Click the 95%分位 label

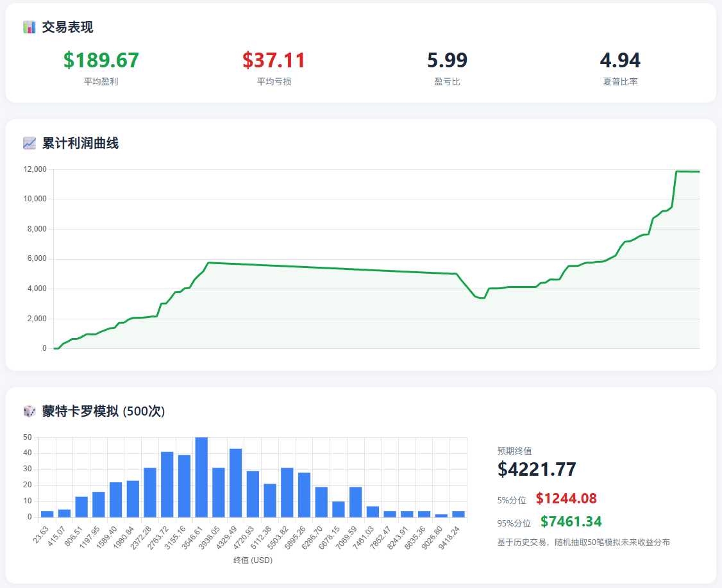pyautogui.click(x=514, y=523)
